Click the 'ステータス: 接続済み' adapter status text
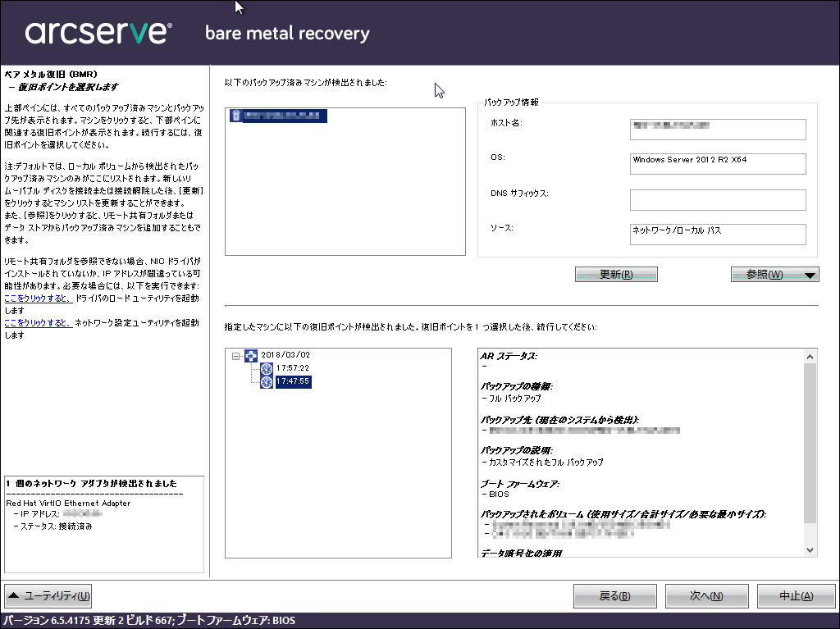 tap(57, 526)
